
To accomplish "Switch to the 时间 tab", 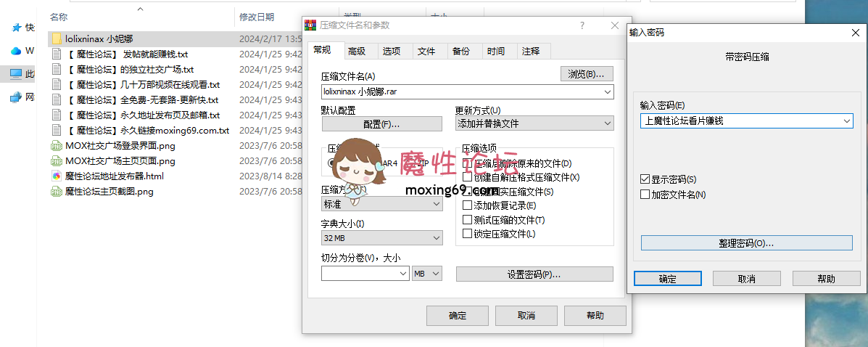I will point(496,51).
